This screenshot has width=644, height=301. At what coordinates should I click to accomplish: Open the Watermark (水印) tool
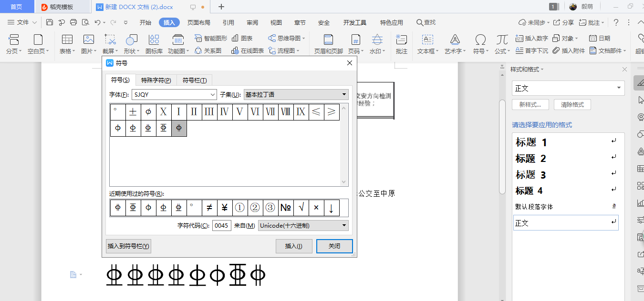pyautogui.click(x=377, y=44)
